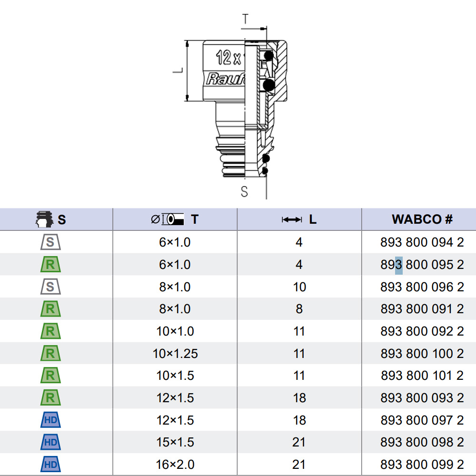Click part number 893 800 100 2
This screenshot has height=476, width=476.
tap(422, 354)
